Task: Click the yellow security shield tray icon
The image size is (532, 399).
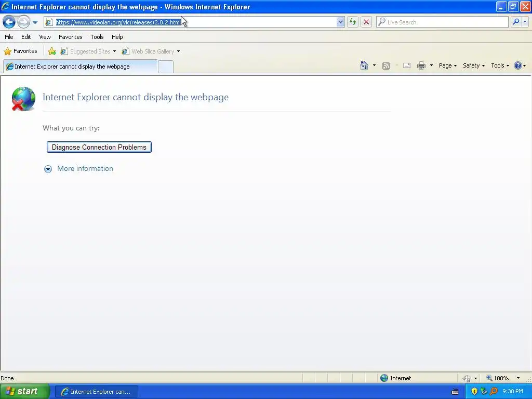Action: 474,392
